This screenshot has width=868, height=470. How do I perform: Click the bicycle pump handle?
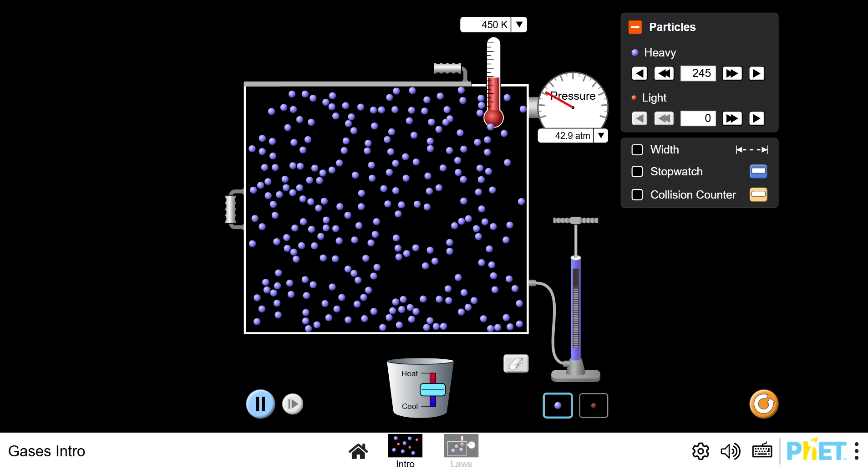(x=576, y=220)
